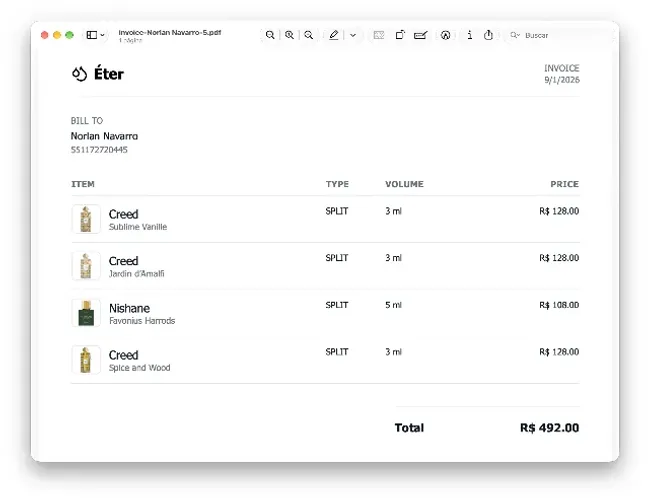This screenshot has height=500, width=649.
Task: Click the Favonius Harrods bottle thumbnail
Action: 86,313
